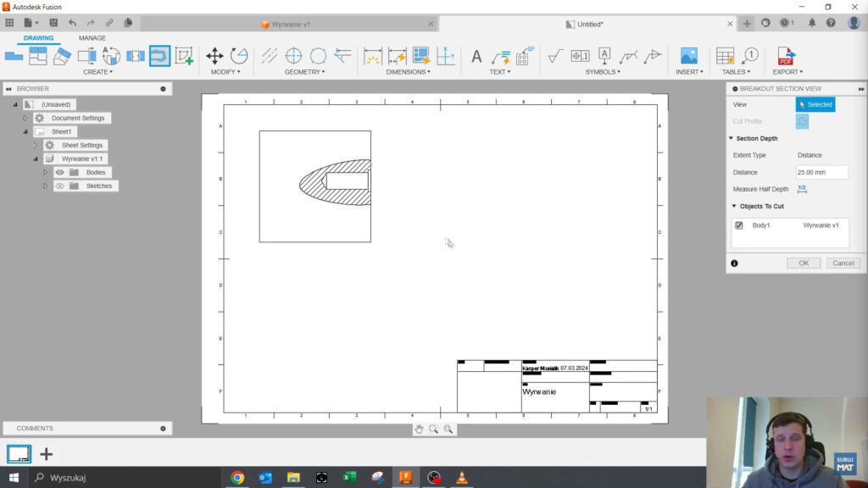The height and width of the screenshot is (488, 868).
Task: Expand the Bodies folder in browser
Action: point(45,172)
